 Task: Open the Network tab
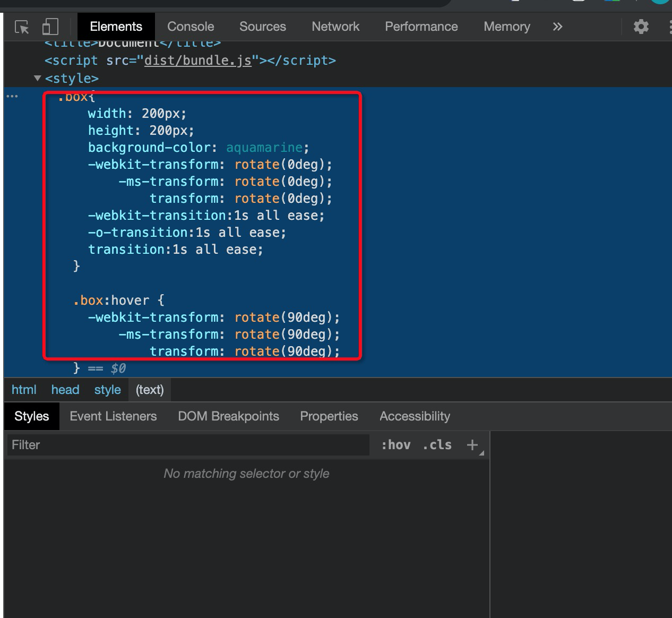click(x=335, y=27)
